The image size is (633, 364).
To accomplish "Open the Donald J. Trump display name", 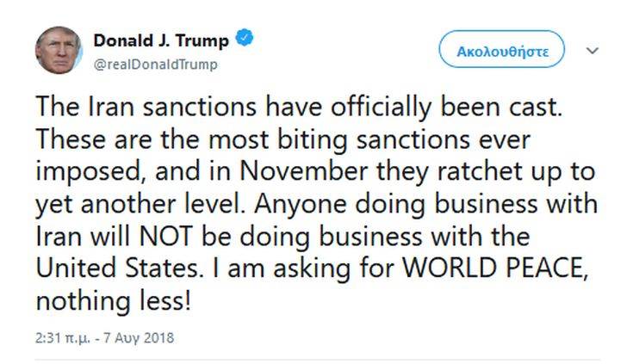I will tap(163, 40).
